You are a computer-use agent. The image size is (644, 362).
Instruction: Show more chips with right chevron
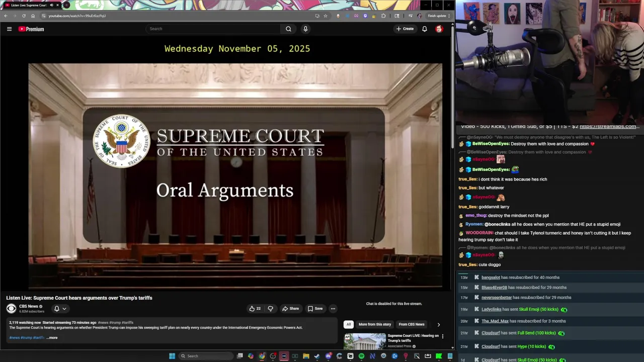[x=438, y=324]
